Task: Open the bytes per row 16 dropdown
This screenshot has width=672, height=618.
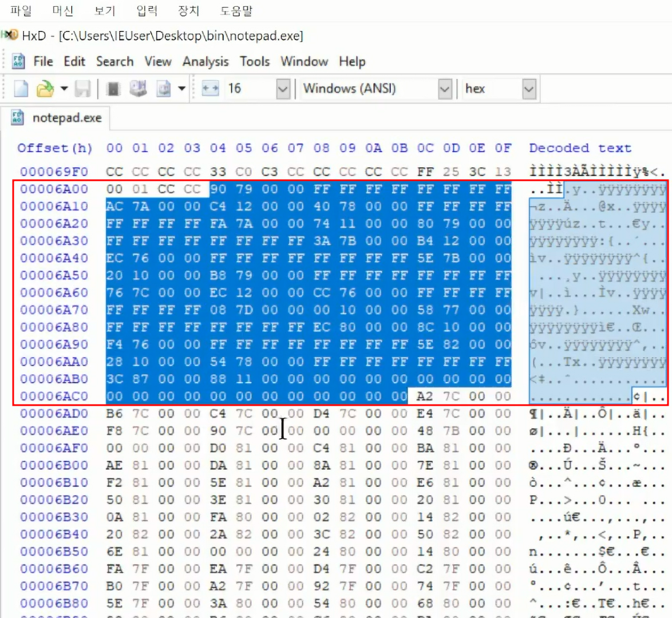Action: tap(282, 89)
